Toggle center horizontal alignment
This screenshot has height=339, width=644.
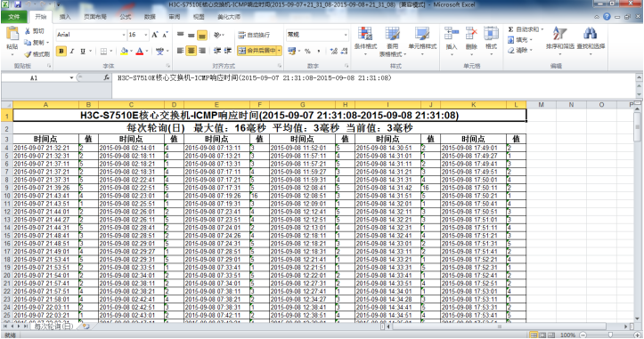click(x=191, y=51)
